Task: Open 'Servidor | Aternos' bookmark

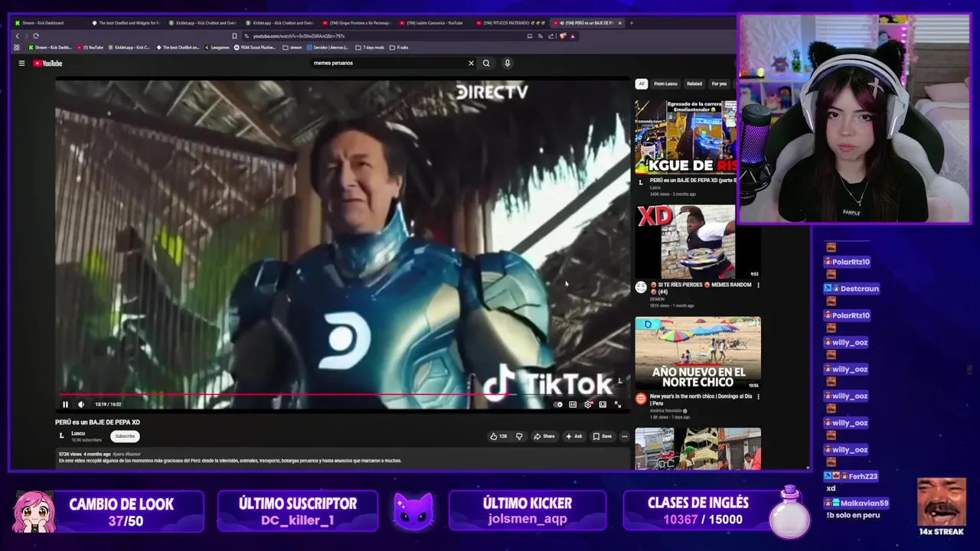Action: tap(328, 47)
